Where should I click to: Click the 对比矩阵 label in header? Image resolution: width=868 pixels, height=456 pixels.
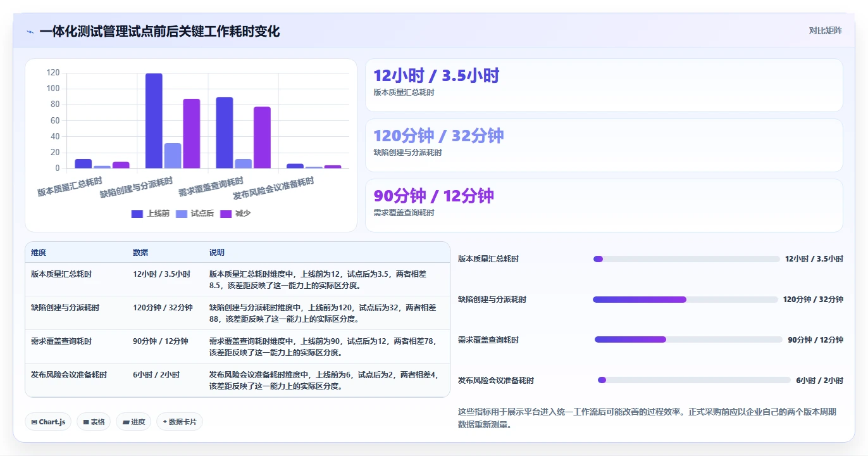[x=825, y=30]
